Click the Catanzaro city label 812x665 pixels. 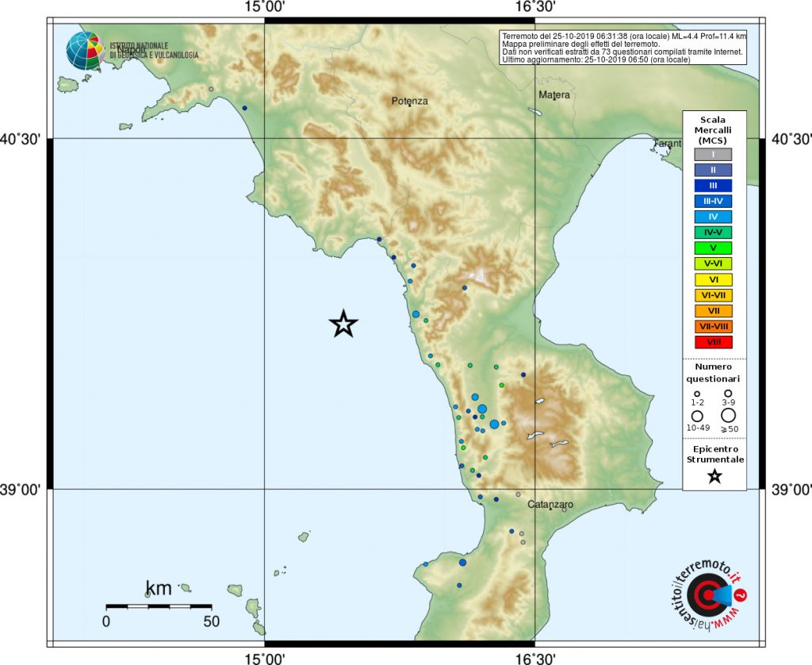[552, 503]
